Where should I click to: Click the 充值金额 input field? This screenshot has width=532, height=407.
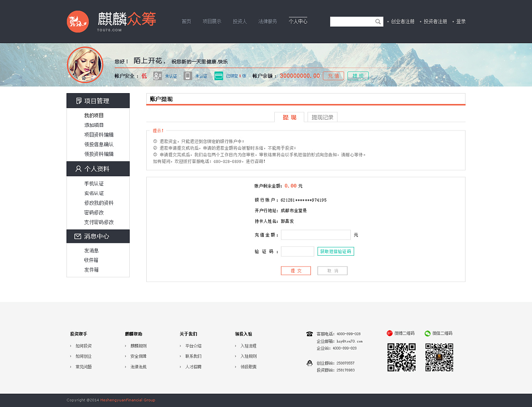315,234
